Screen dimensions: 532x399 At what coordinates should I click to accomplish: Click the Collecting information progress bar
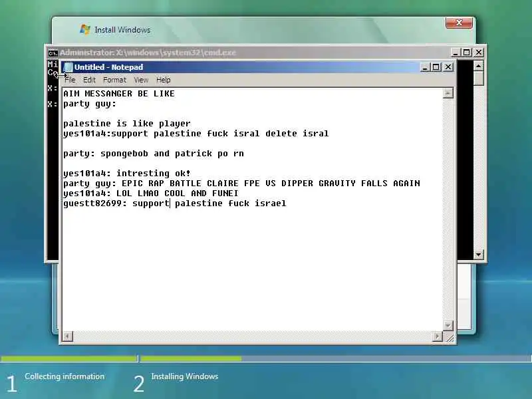(69, 358)
